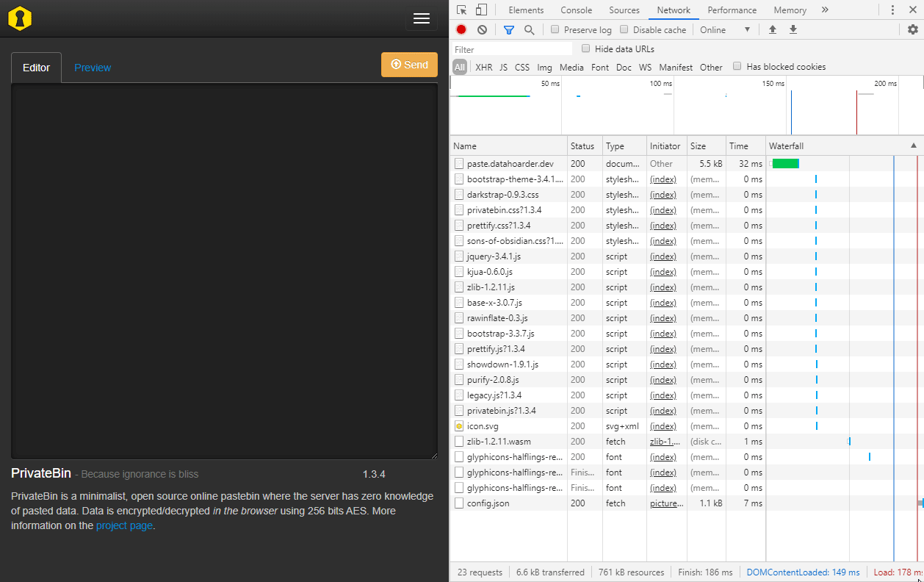Open picture... initiator link for config.json
Screen dimensions: 924x582
(x=667, y=503)
